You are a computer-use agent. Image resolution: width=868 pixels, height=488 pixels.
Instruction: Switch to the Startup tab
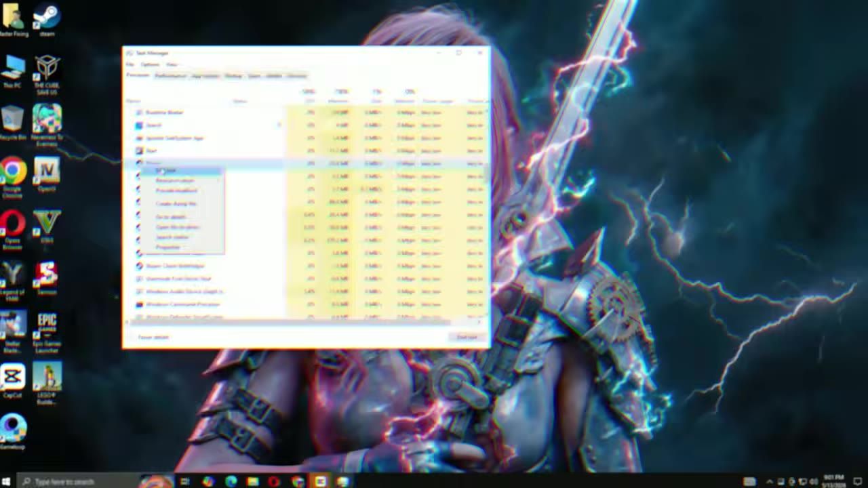(233, 75)
